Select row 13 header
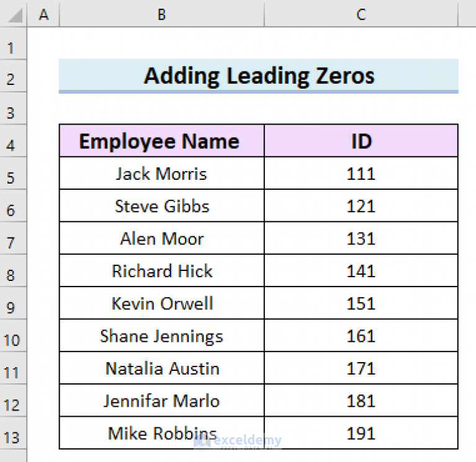Screen dimensions: 476x462 click(x=13, y=433)
